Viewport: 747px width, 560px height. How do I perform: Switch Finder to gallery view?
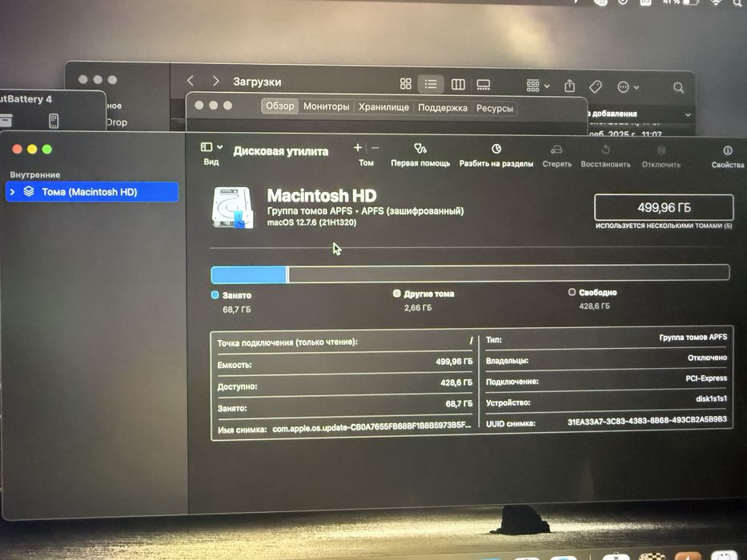pos(484,86)
